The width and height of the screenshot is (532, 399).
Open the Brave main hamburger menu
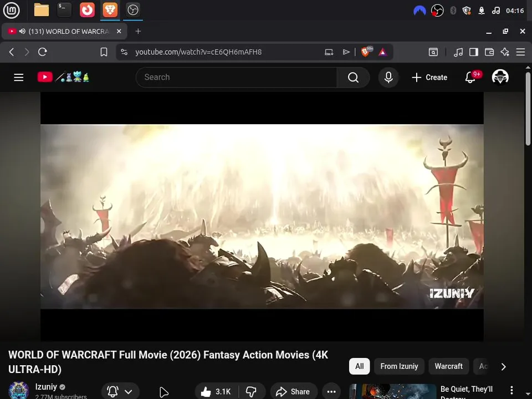[520, 52]
